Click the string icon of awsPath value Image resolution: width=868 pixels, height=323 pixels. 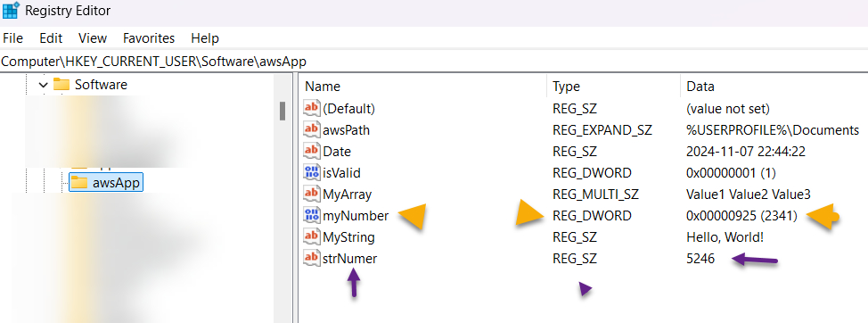pyautogui.click(x=312, y=129)
